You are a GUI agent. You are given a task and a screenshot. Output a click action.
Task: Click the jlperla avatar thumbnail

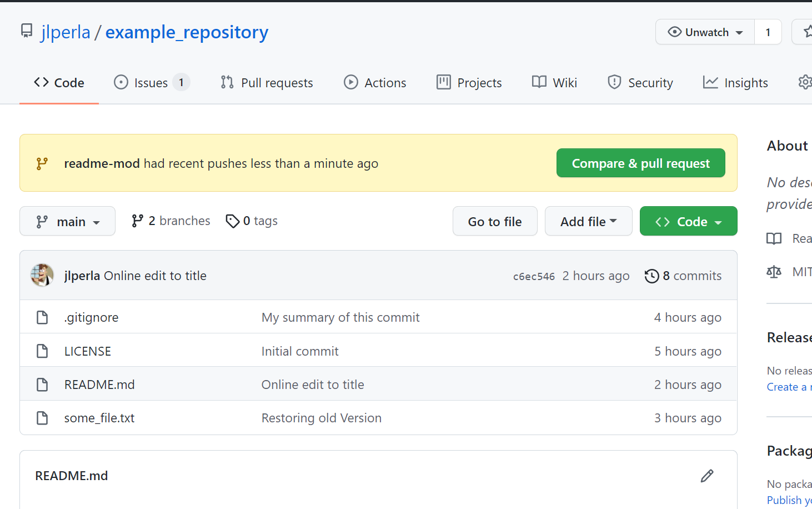click(42, 275)
